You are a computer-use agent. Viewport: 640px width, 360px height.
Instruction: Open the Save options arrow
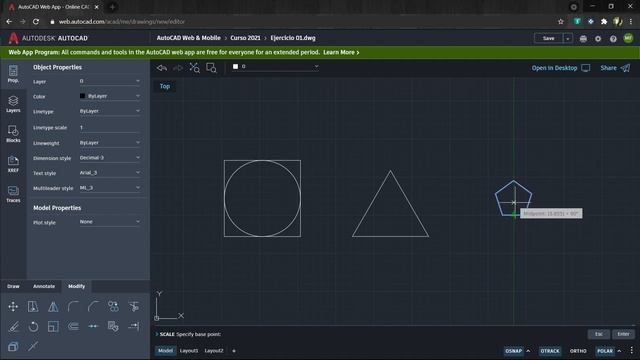pos(568,38)
